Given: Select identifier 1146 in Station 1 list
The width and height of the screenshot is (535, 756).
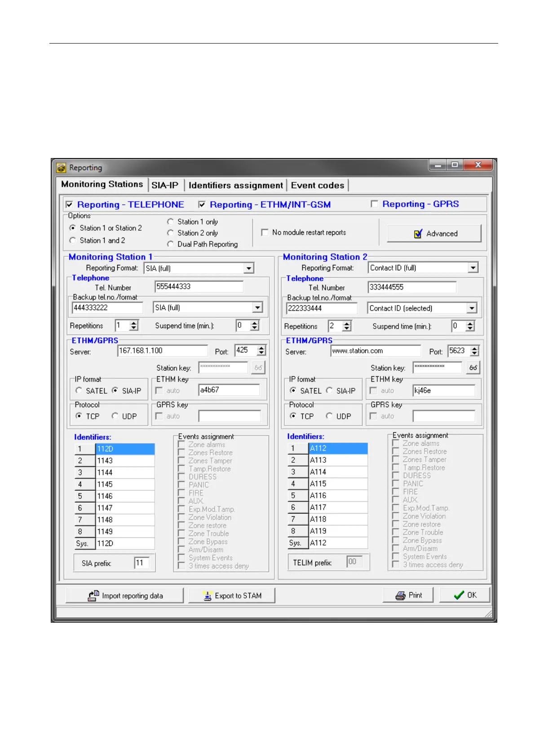Looking at the screenshot, I should 125,496.
